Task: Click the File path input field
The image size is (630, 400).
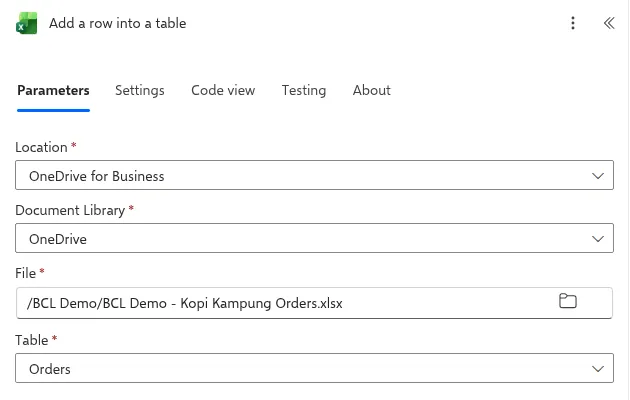Action: coord(314,303)
